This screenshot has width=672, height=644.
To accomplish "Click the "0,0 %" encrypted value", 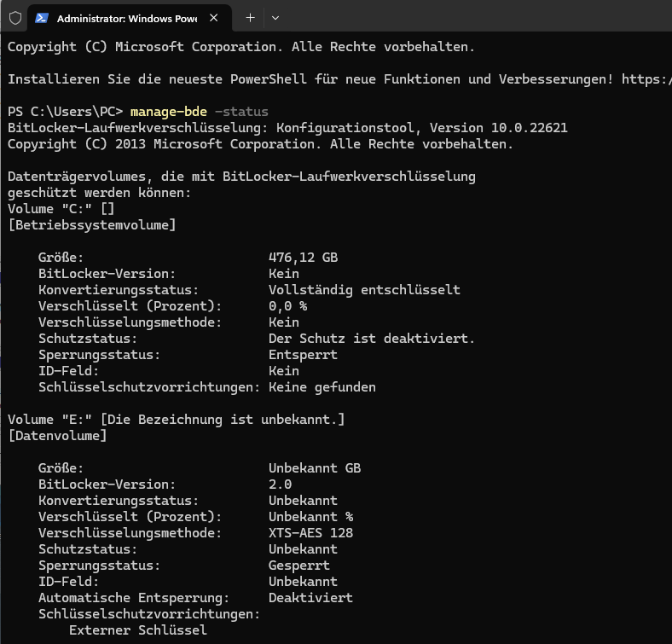I will coord(288,306).
